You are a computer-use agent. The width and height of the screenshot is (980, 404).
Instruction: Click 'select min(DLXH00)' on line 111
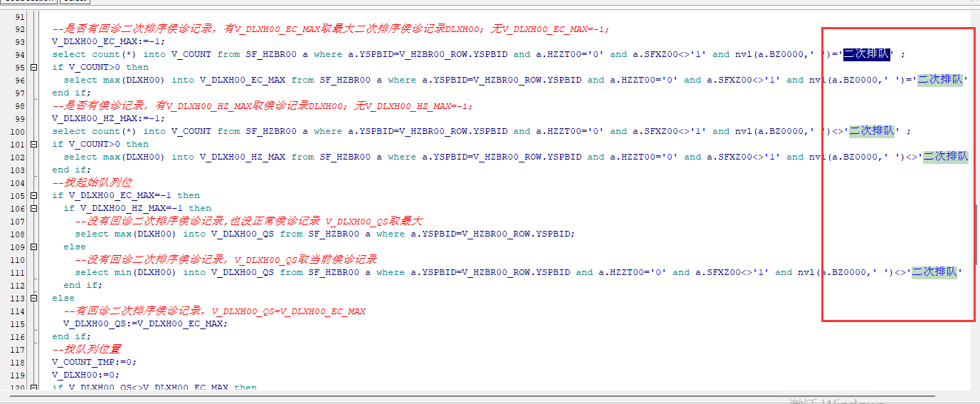126,272
